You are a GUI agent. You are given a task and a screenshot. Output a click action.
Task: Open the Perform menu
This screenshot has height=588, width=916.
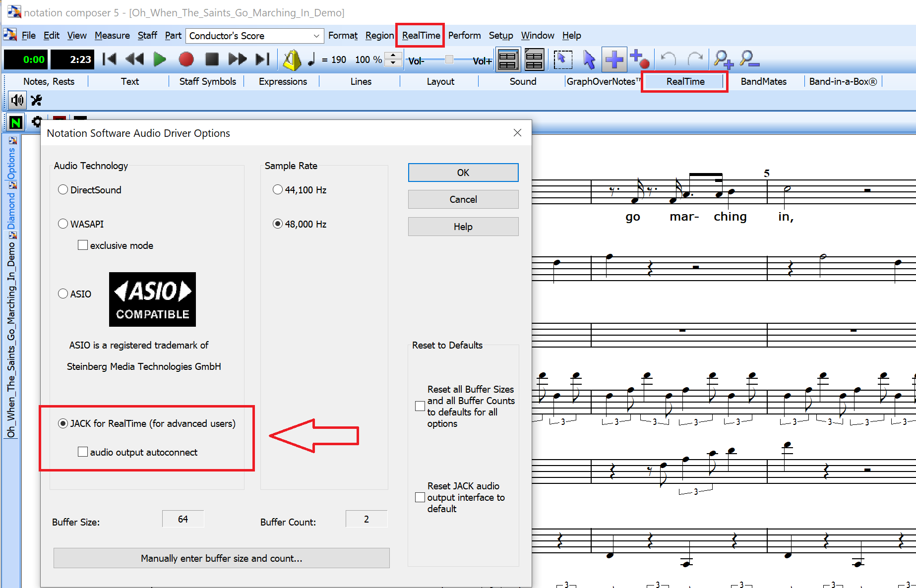pyautogui.click(x=464, y=36)
